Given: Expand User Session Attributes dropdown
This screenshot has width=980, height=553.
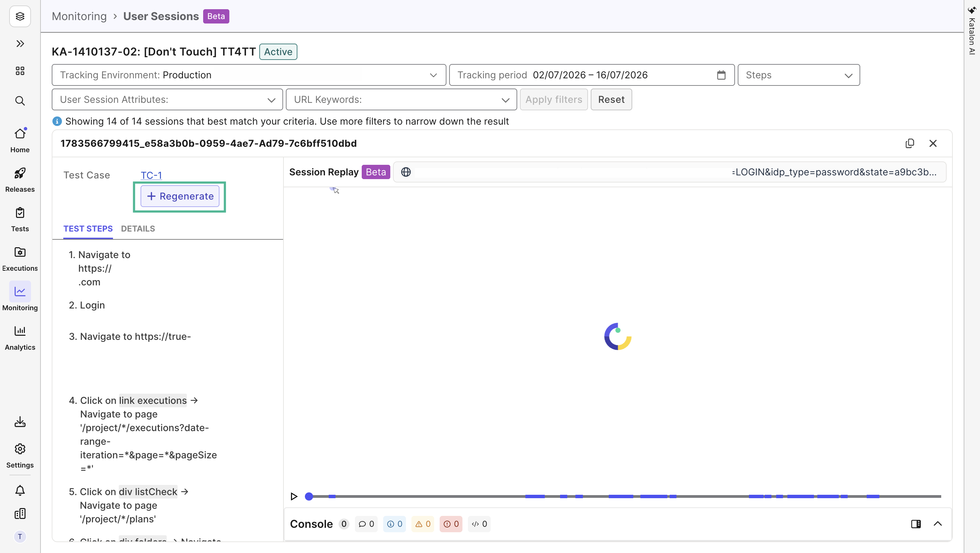Looking at the screenshot, I should [x=167, y=99].
